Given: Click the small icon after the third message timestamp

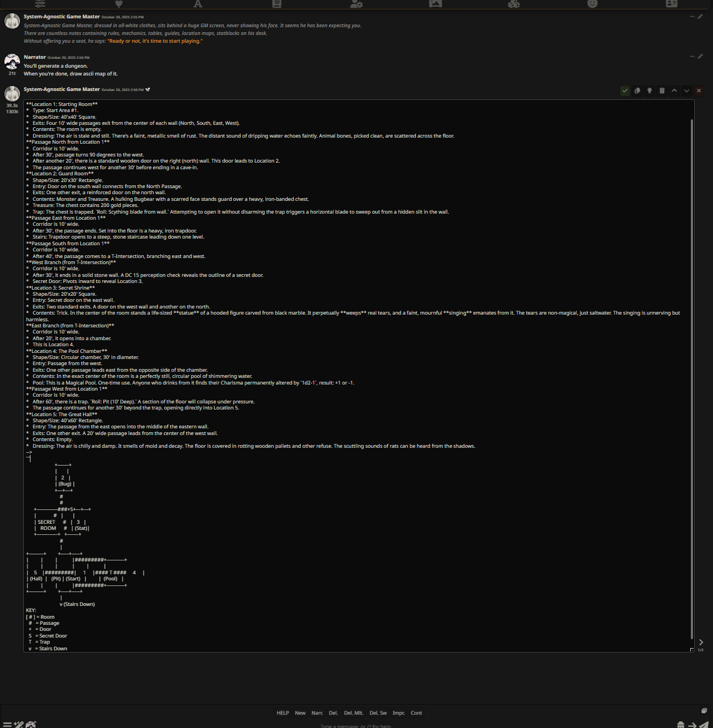Looking at the screenshot, I should click(x=148, y=89).
